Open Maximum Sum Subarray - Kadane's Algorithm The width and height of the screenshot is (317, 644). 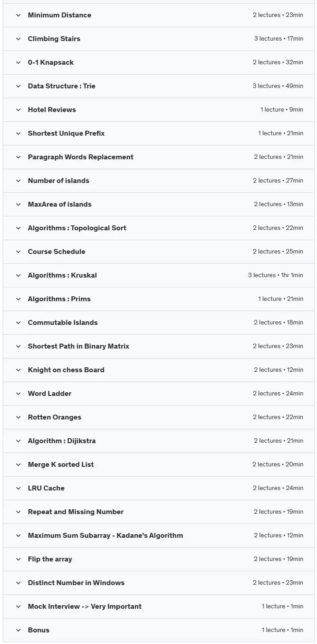pyautogui.click(x=158, y=536)
